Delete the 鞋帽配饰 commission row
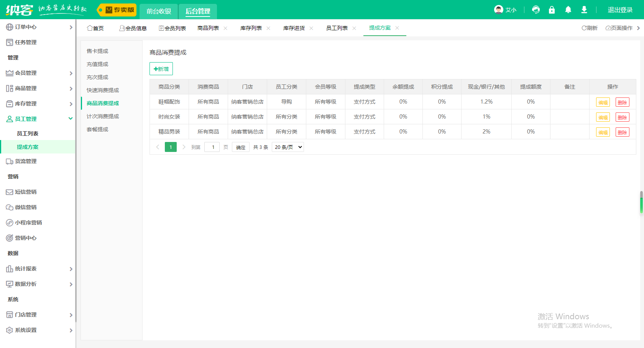The height and width of the screenshot is (348, 644). [622, 102]
